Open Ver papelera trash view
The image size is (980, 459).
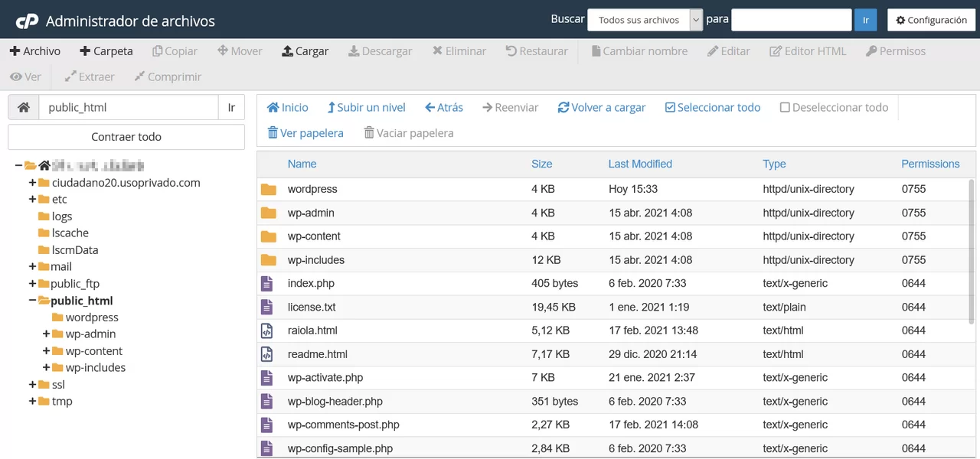pos(305,133)
